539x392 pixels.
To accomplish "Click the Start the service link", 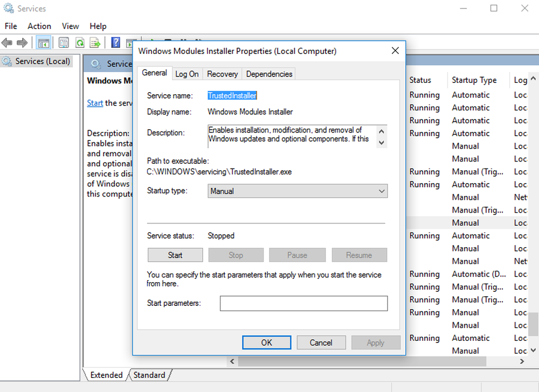I will point(95,103).
